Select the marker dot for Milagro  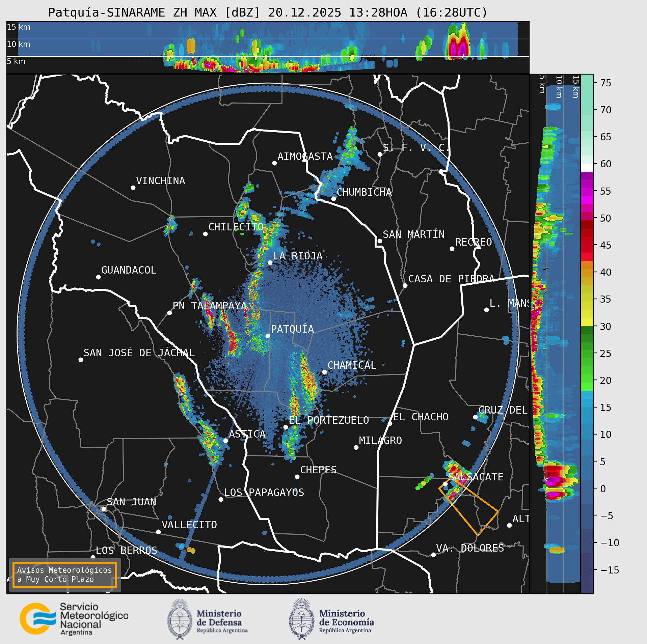click(356, 447)
